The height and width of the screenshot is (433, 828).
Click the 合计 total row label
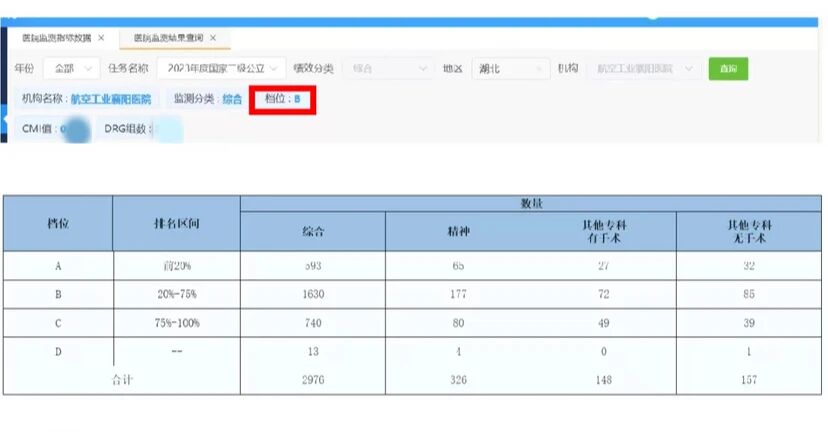121,379
